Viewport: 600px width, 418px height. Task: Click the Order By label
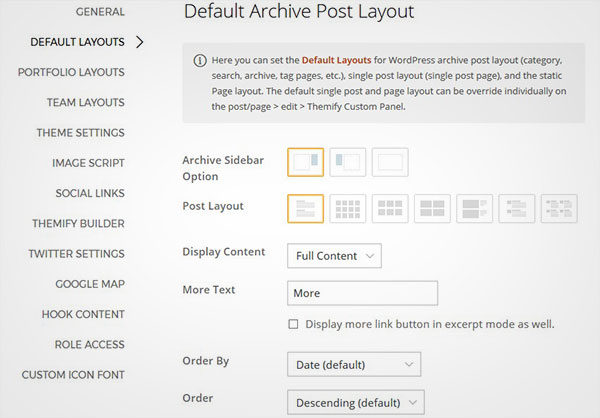click(x=206, y=361)
